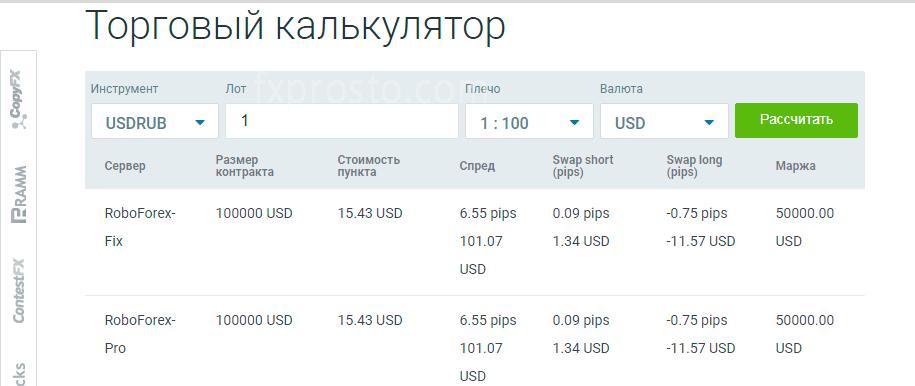
Task: Open the ContestFX sidebar tab
Action: tap(19, 290)
